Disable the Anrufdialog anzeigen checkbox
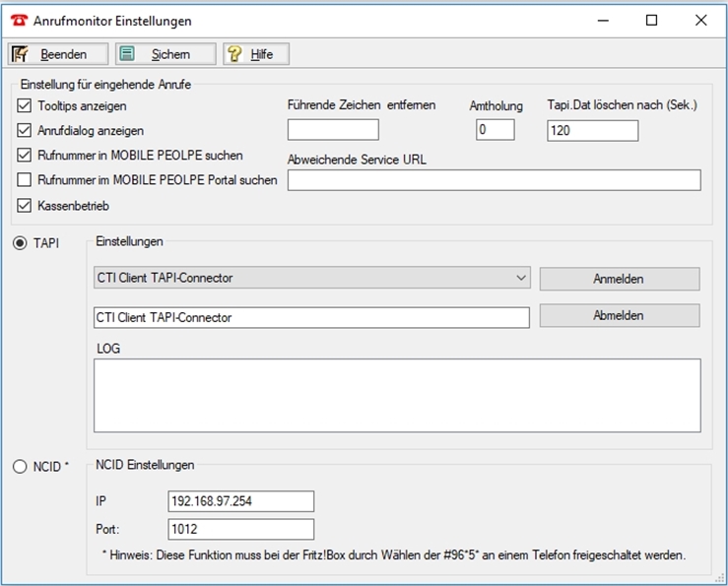Image resolution: width=728 pixels, height=586 pixels. (x=25, y=130)
